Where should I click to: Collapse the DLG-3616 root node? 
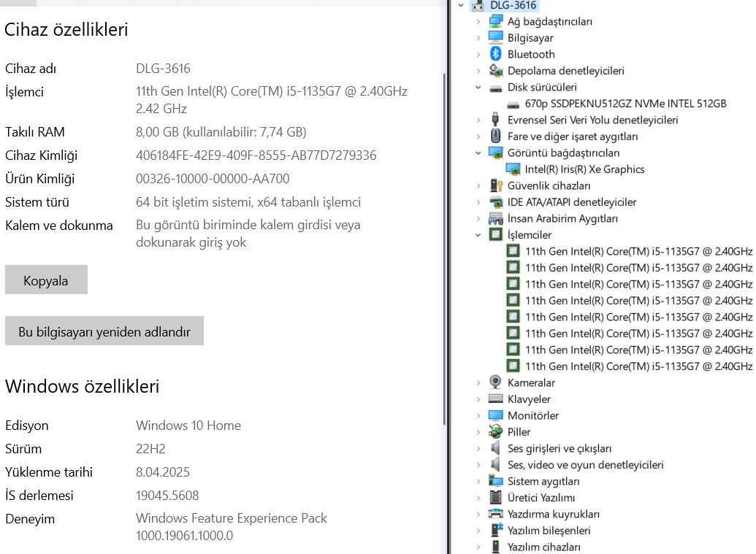coord(461,5)
